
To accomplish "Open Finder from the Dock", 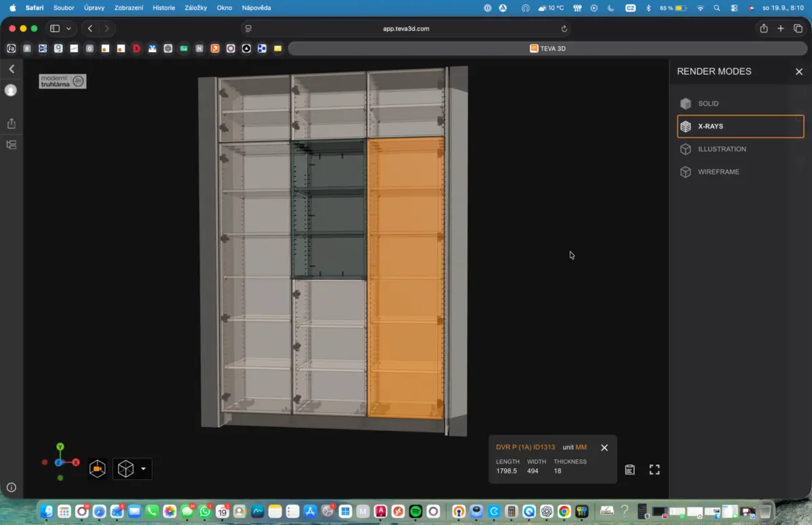I will point(47,511).
